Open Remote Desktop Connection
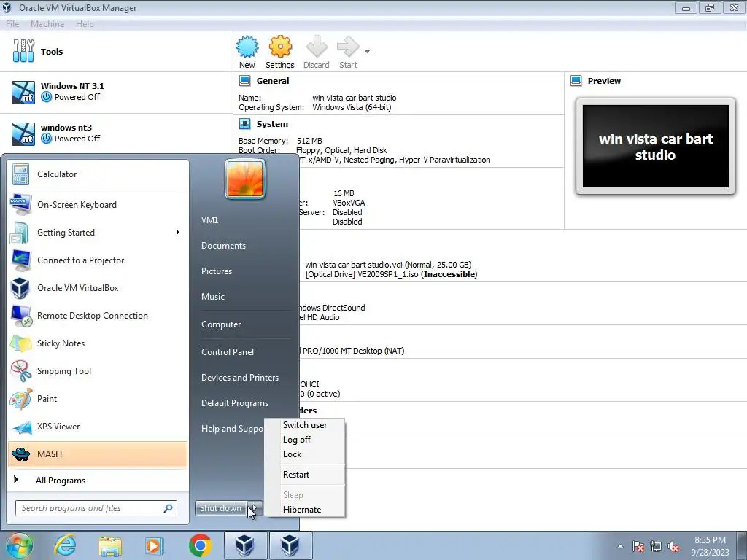 tap(98, 315)
